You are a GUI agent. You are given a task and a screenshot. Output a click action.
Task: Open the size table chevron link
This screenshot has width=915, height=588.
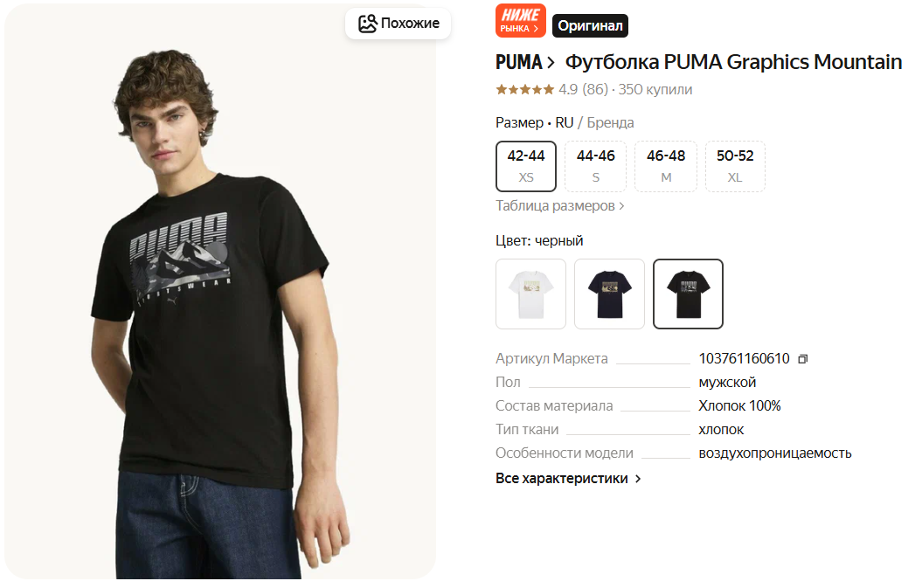[560, 206]
